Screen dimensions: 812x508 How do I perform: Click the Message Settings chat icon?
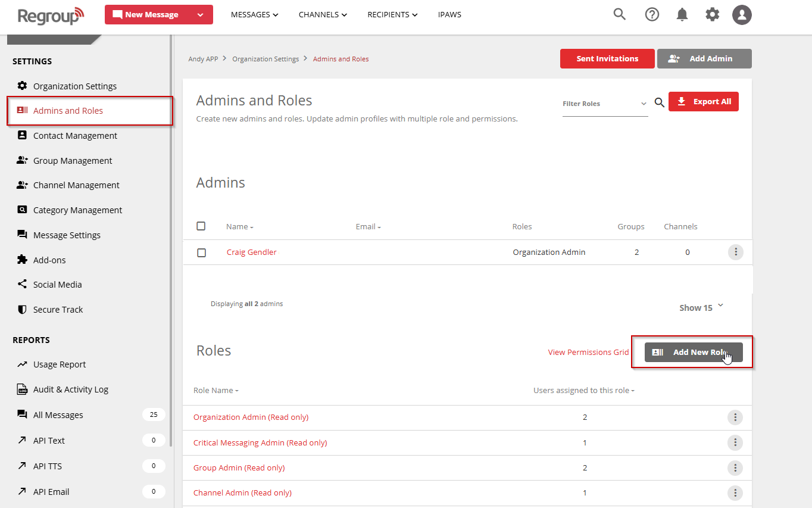[22, 235]
